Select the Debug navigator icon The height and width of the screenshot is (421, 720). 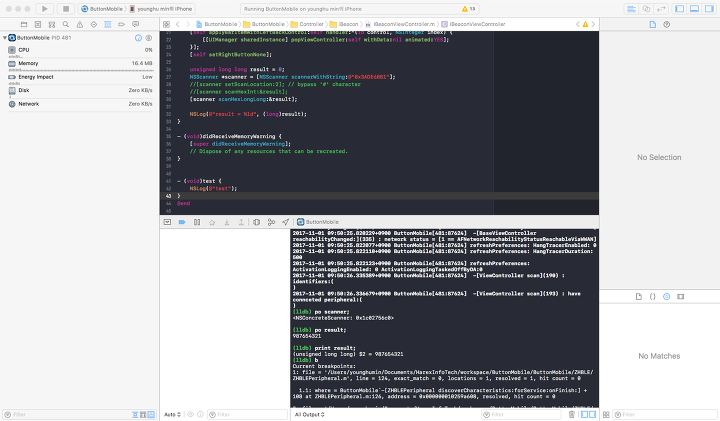(107, 24)
